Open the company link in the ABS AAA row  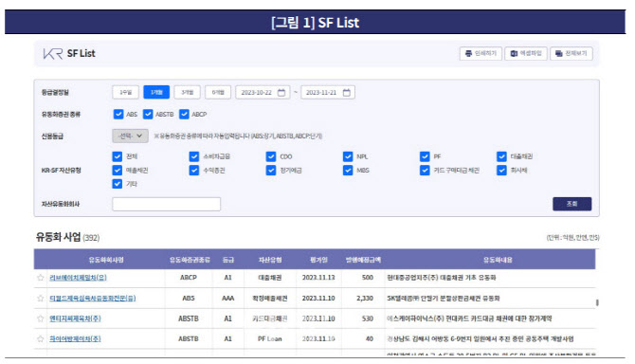pos(92,298)
